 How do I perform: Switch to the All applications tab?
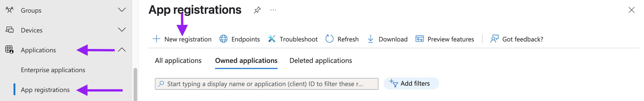[x=178, y=61]
